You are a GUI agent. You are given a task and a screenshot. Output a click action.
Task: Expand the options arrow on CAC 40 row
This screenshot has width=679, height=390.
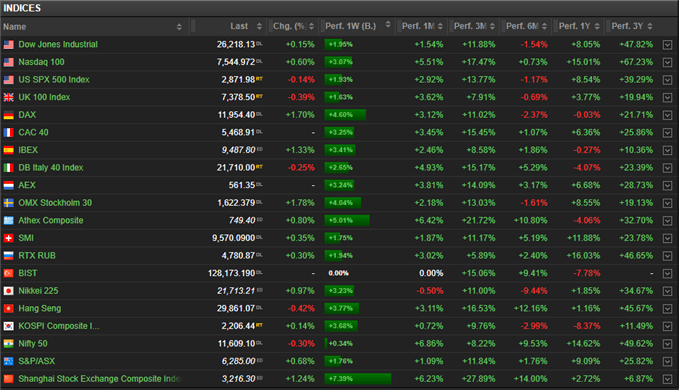click(667, 133)
